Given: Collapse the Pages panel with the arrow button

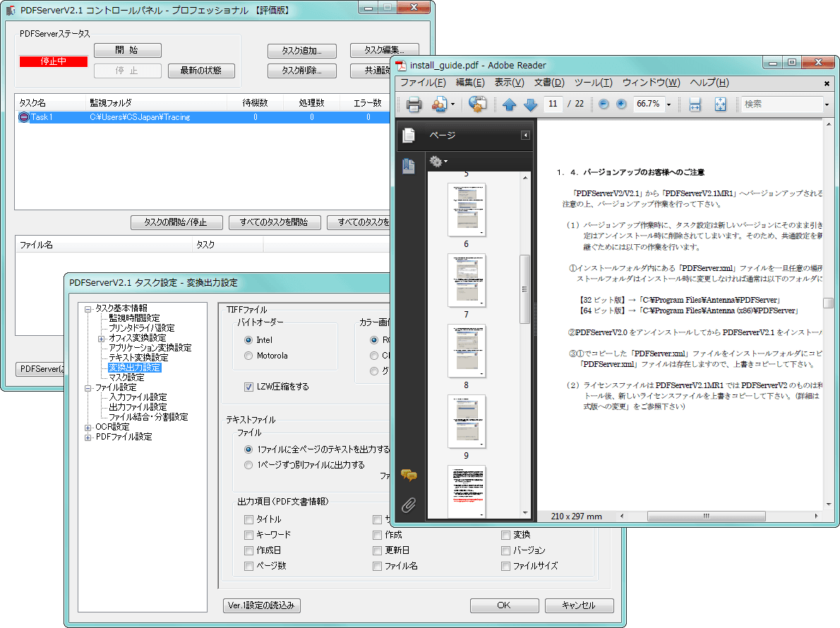Looking at the screenshot, I should click(526, 135).
